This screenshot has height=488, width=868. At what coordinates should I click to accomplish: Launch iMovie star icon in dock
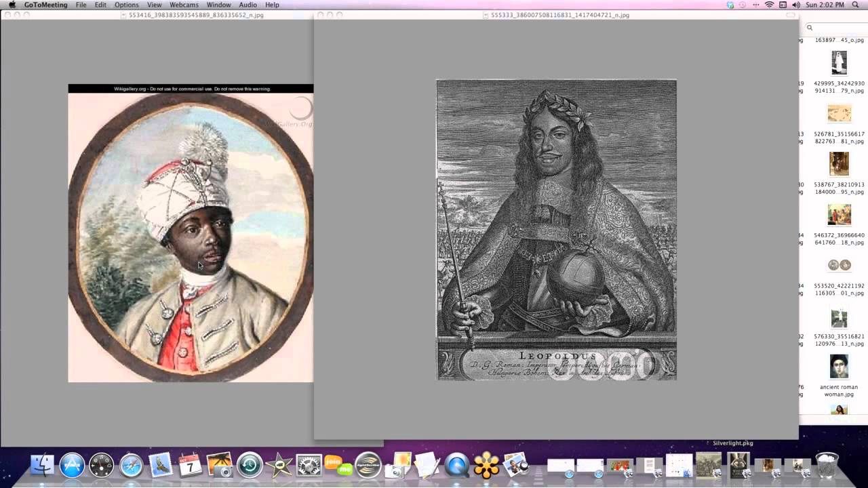pos(279,465)
